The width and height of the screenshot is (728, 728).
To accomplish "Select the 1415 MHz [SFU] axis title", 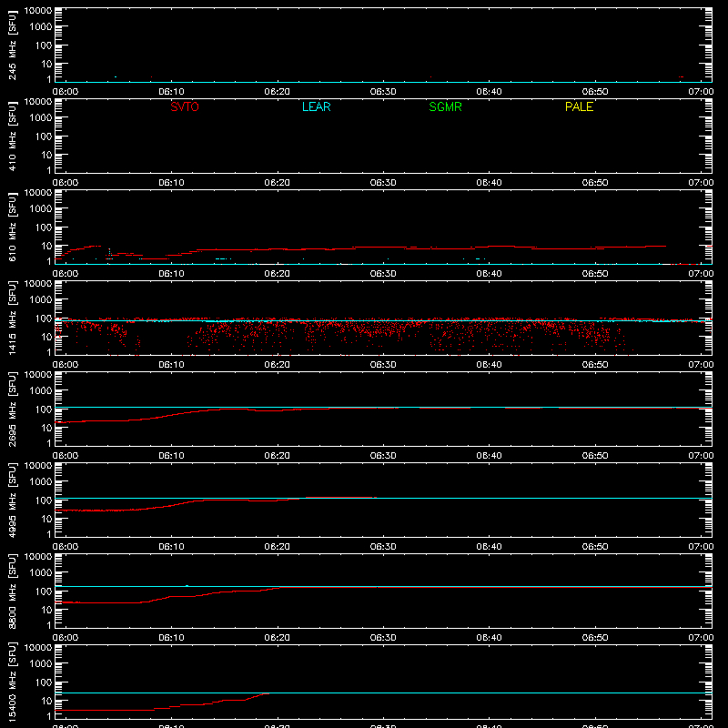I will coord(12,318).
